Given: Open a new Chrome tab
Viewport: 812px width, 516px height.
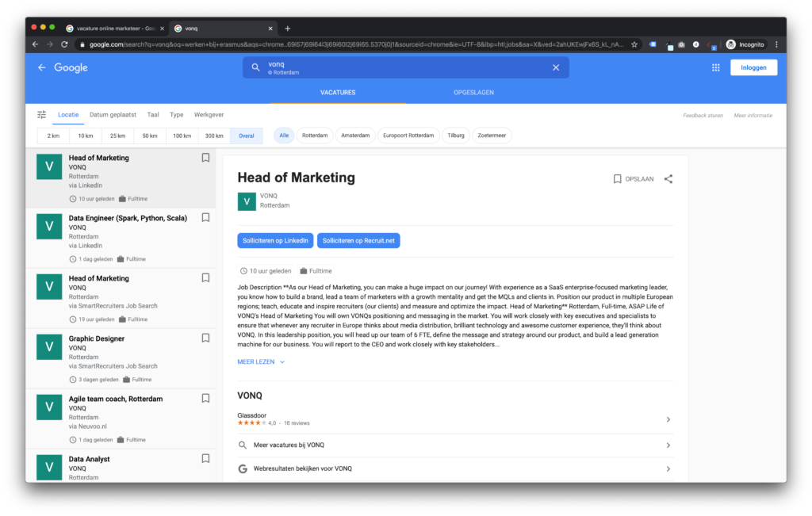Looking at the screenshot, I should coord(287,29).
